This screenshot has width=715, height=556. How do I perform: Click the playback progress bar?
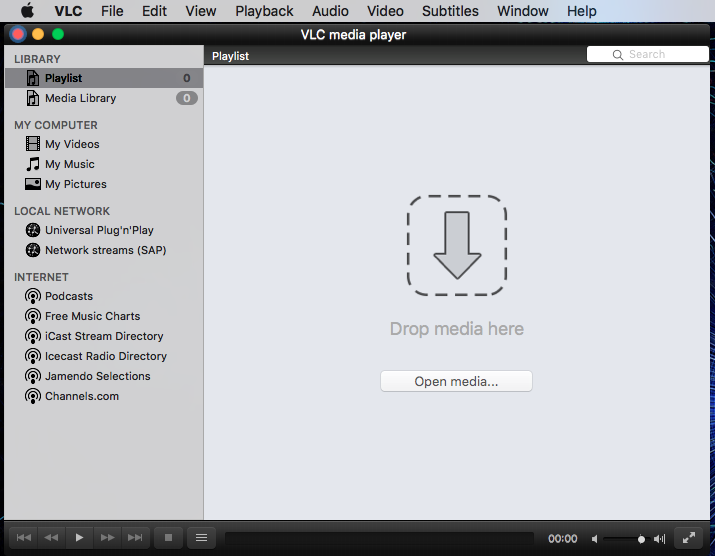[379, 539]
